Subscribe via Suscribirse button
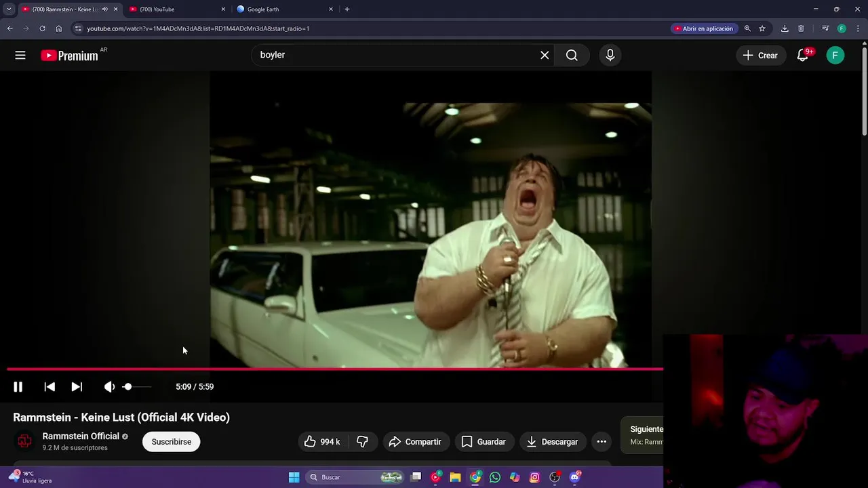Image resolution: width=868 pixels, height=488 pixels. pyautogui.click(x=171, y=442)
